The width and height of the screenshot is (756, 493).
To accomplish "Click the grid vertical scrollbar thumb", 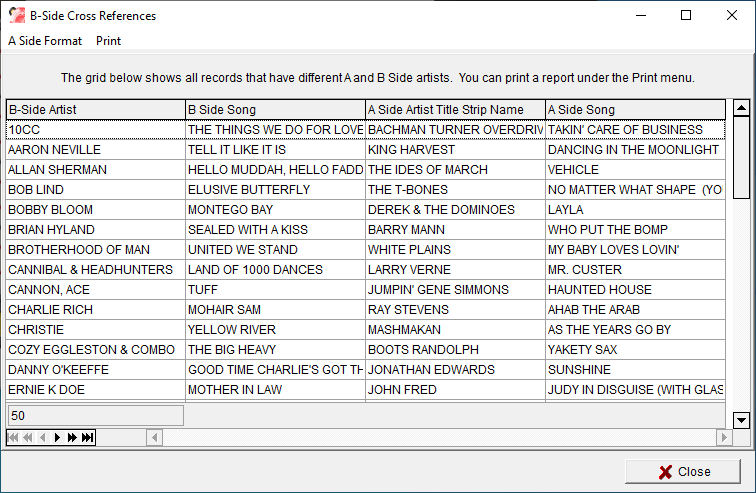I will pos(741,157).
